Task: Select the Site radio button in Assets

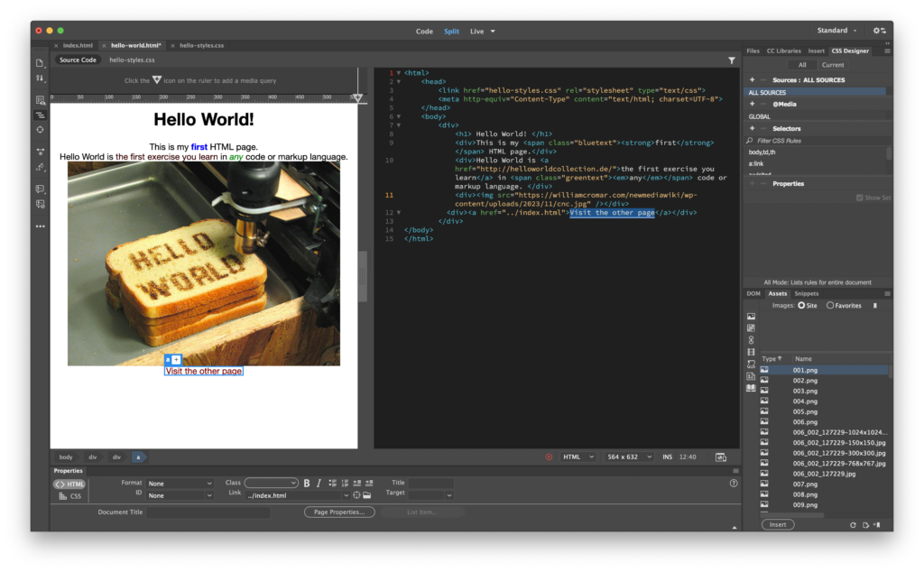Action: [801, 306]
